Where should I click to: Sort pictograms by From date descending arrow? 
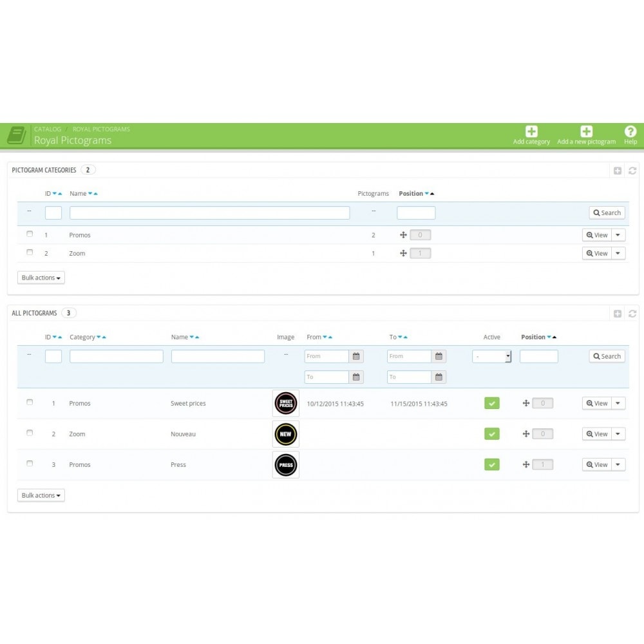click(x=325, y=337)
